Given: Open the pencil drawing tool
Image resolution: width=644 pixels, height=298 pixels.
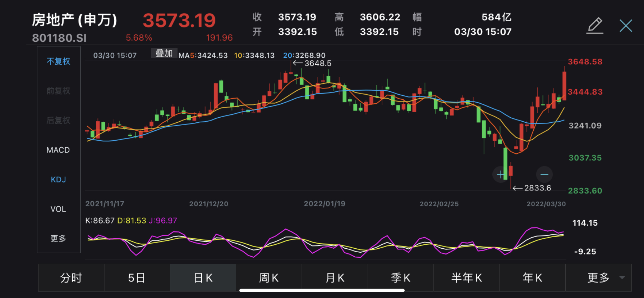Looking at the screenshot, I should click(x=595, y=26).
